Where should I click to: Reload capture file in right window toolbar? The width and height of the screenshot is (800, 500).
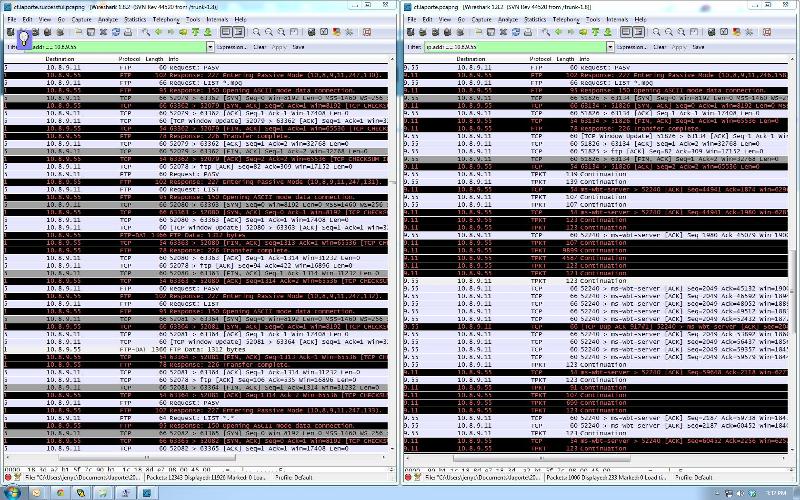(x=516, y=32)
